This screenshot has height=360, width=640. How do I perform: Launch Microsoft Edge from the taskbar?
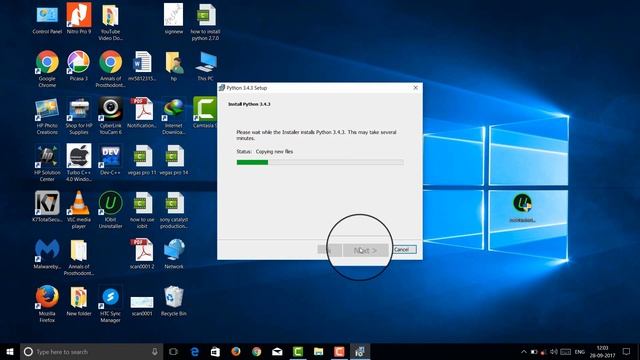[195, 351]
